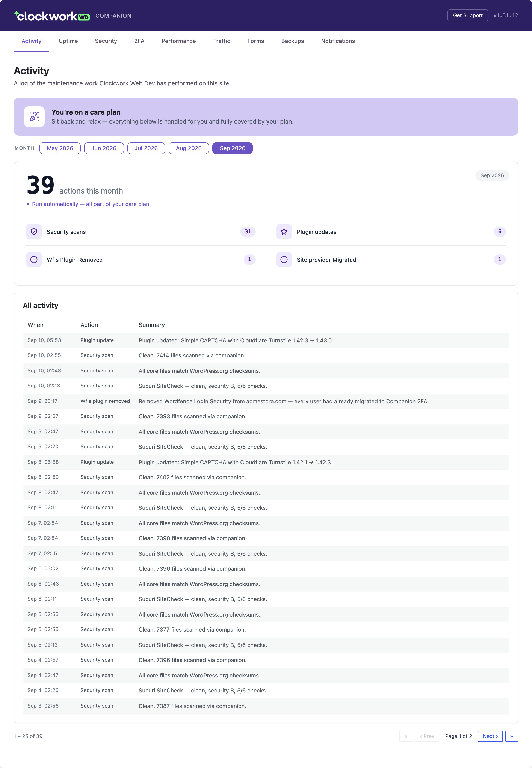Click the '1 – 25 of 39' results count

(x=28, y=736)
